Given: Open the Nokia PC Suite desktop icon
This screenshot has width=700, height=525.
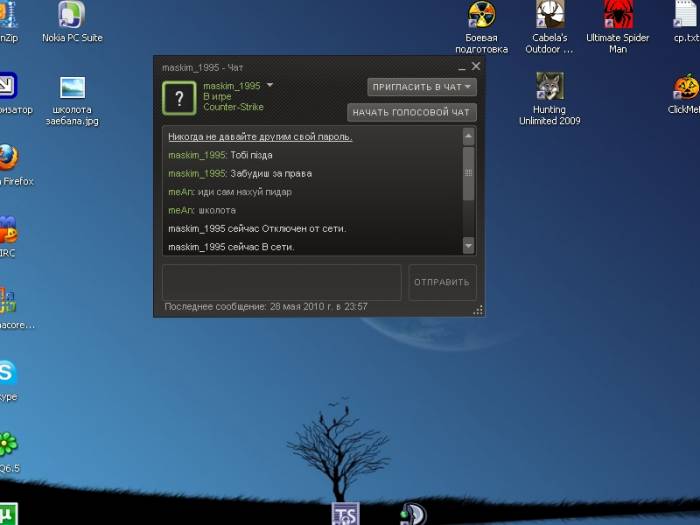Looking at the screenshot, I should coord(72,15).
